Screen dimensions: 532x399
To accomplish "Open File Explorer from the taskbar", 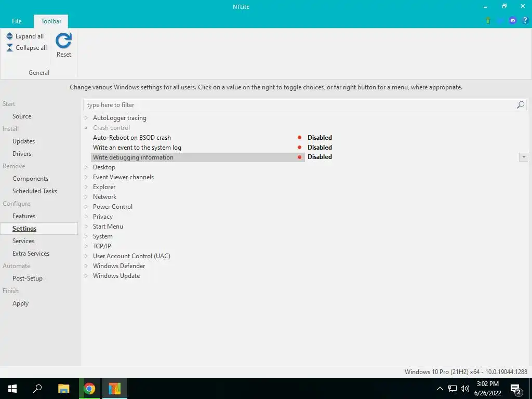I will pos(63,389).
